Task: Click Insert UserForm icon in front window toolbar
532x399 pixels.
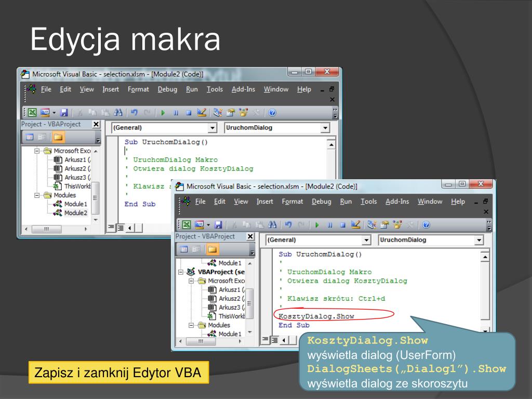Action: coord(199,224)
